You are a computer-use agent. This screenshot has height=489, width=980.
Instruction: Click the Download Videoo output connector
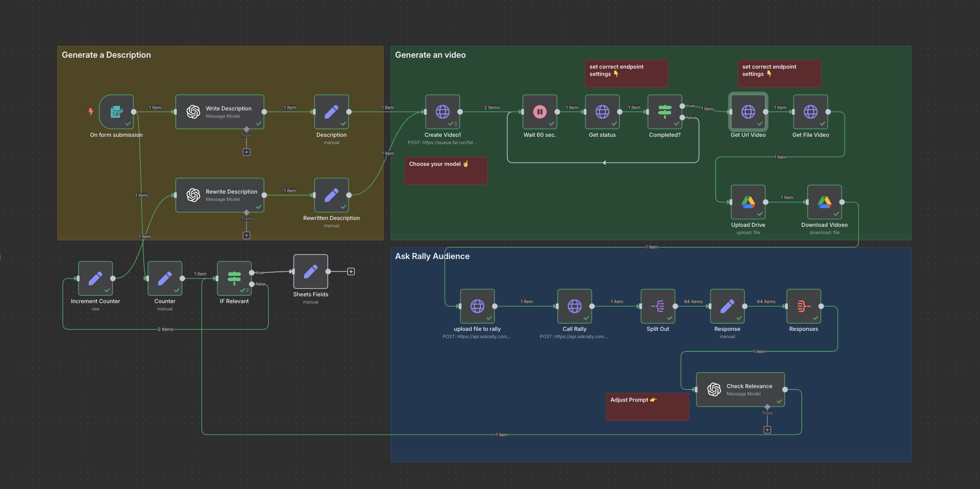842,202
